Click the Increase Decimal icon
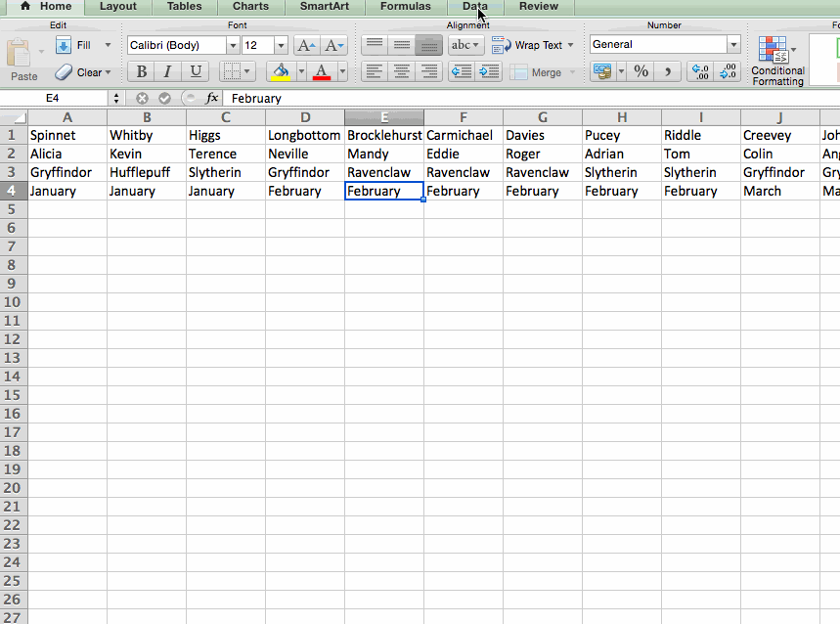This screenshot has height=624, width=840. pyautogui.click(x=699, y=71)
